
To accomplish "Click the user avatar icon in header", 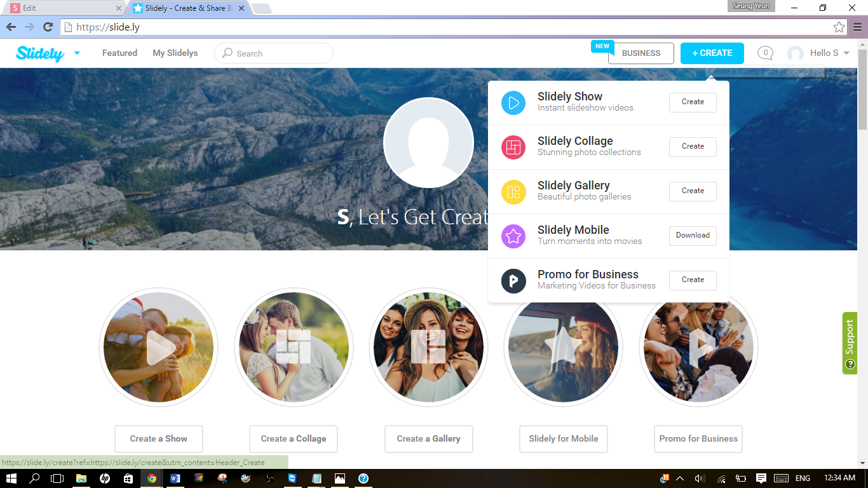I will pyautogui.click(x=796, y=54).
